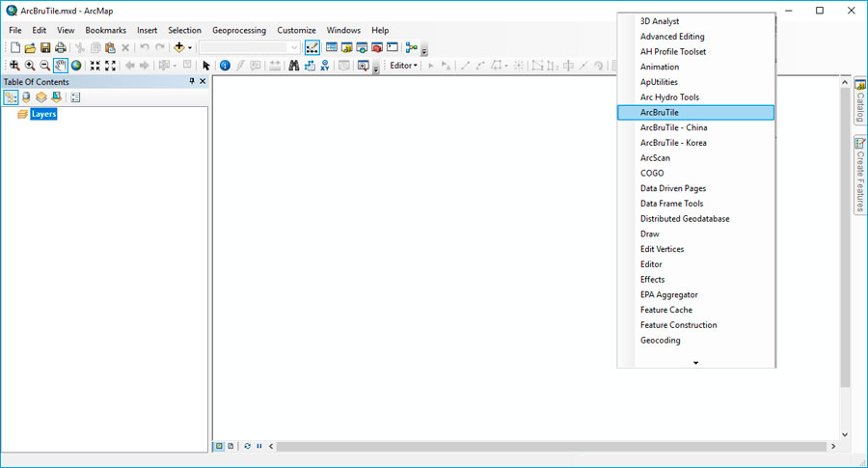The width and height of the screenshot is (868, 468).
Task: Save the map with the floppy disk icon
Action: pyautogui.click(x=45, y=48)
